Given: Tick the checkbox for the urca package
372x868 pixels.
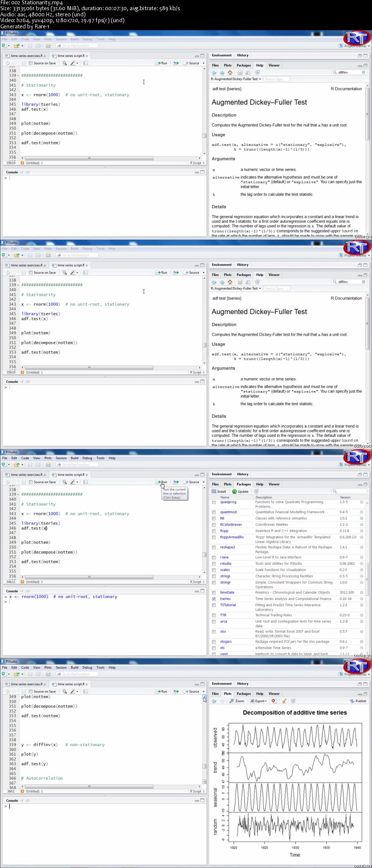Looking at the screenshot, I should click(x=214, y=621).
